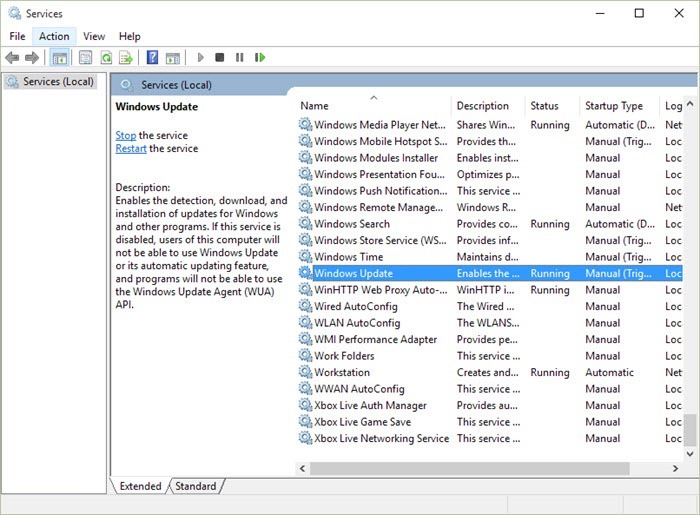Click gear icon of Work Folders row
The image size is (700, 515).
point(305,355)
